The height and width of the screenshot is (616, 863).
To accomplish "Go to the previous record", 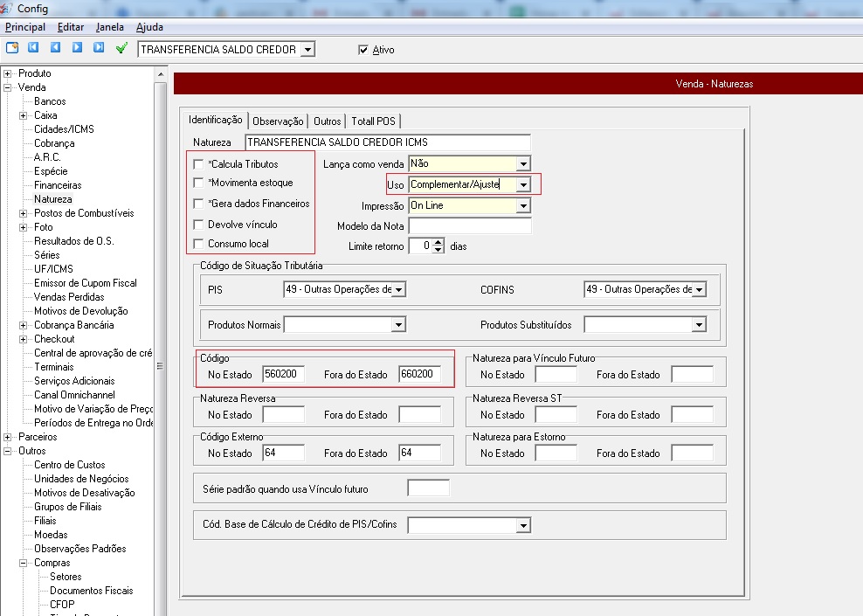I will click(55, 48).
